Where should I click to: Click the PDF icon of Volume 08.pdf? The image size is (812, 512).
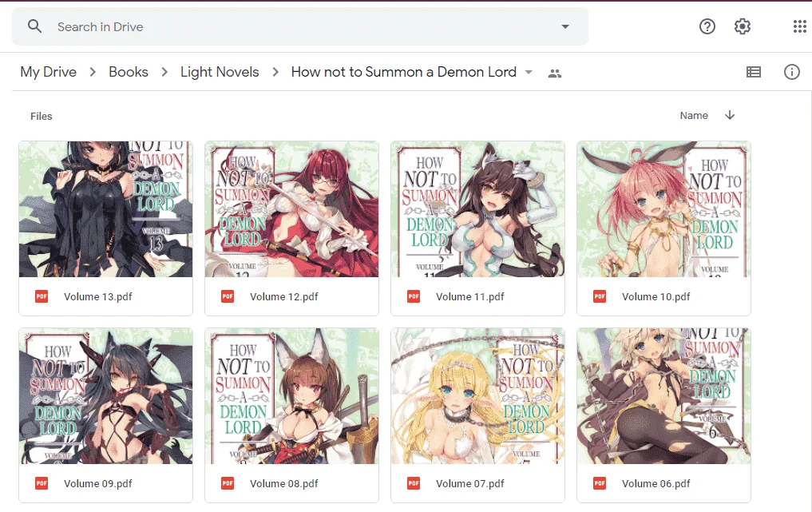[228, 483]
